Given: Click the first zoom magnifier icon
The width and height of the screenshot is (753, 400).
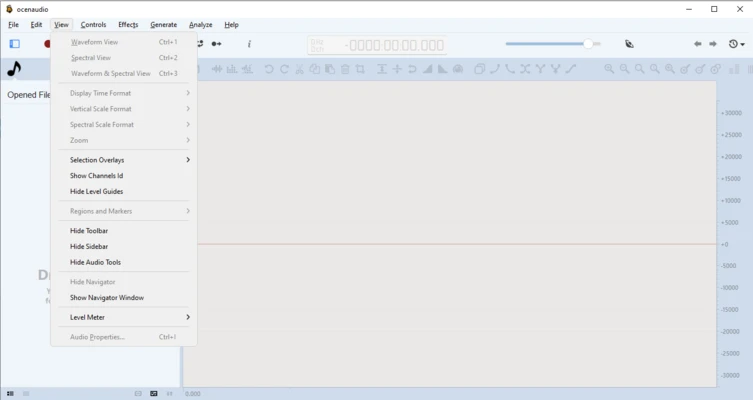Looking at the screenshot, I should point(609,69).
